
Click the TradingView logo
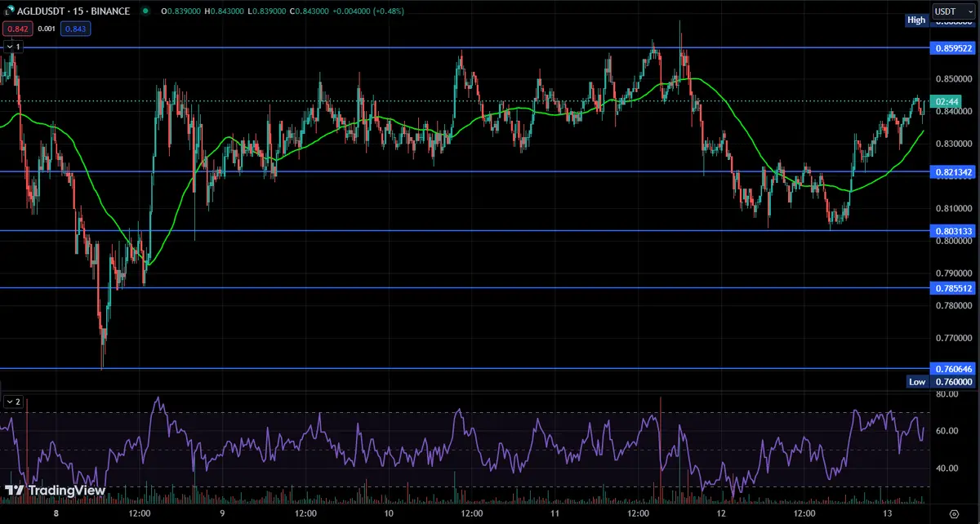coord(55,491)
